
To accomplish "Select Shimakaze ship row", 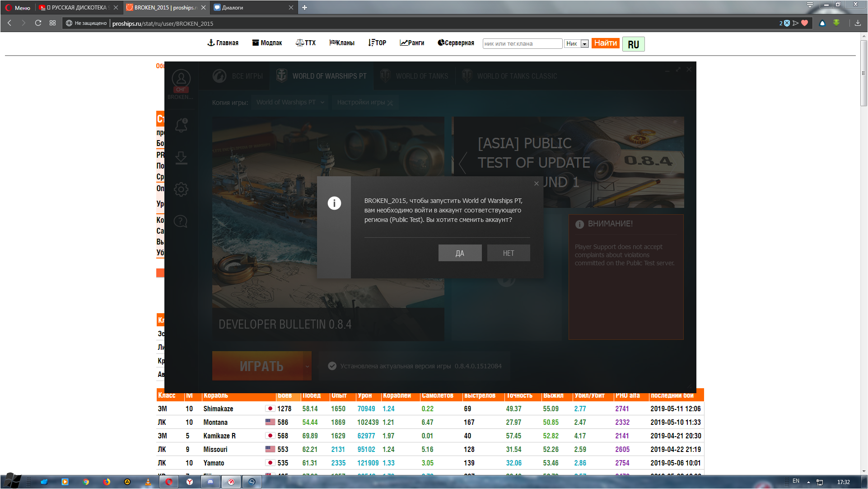I will [x=429, y=409].
